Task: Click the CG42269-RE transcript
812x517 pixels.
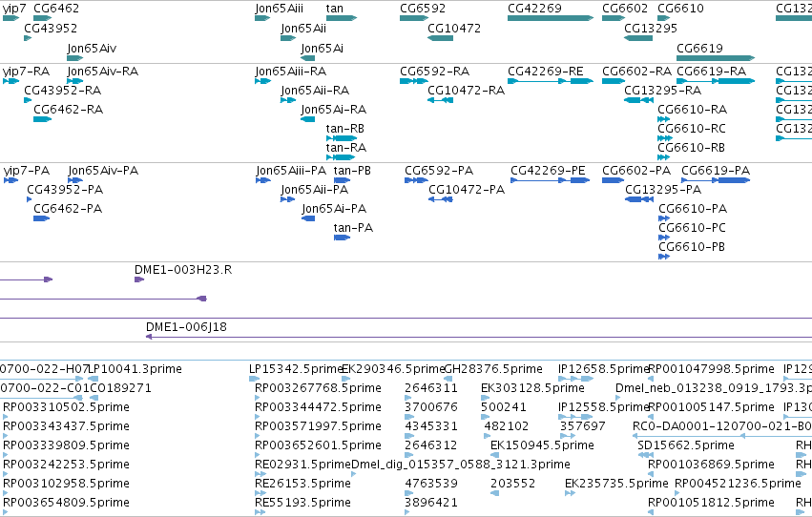Action: pyautogui.click(x=551, y=81)
